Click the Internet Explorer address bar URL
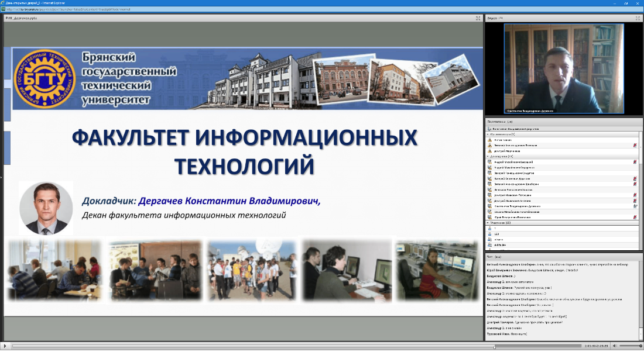Image resolution: width=644 pixels, height=352 pixels. [68, 9]
